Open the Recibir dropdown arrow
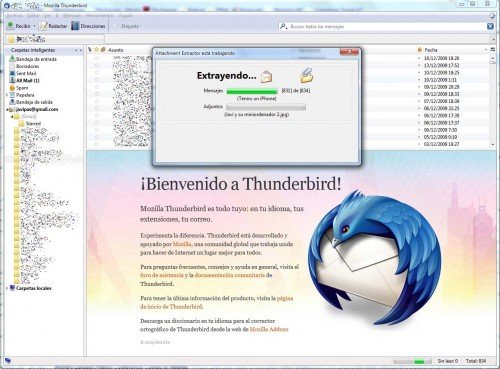The height and width of the screenshot is (369, 500). pos(34,26)
